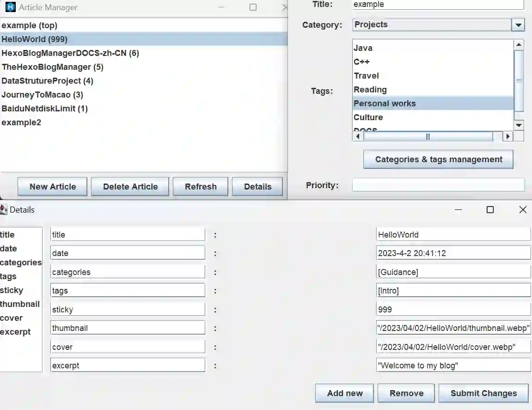The image size is (532, 410).
Task: Select article 'TheHexoBlogManager (5)'
Action: pos(144,67)
